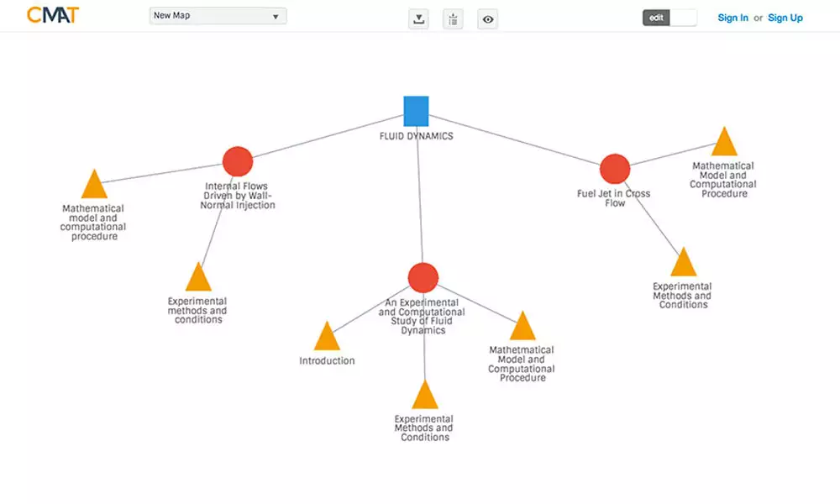Click the Mathetmatical Model triangle under center node
Image resolution: width=840 pixels, height=504 pixels.
tap(522, 328)
